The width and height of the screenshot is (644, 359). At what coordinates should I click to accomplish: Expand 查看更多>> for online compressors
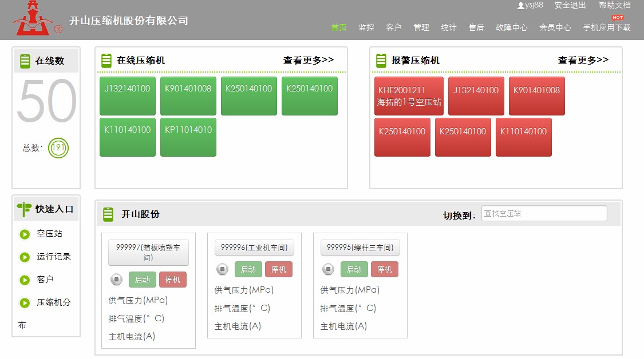[x=309, y=61]
